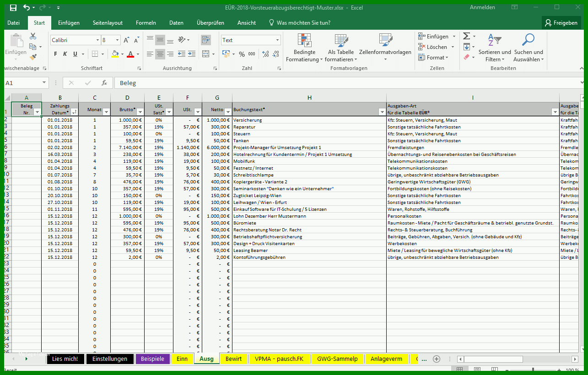The image size is (588, 375).
Task: Open the Seitenlayout ribbon tab
Action: click(108, 23)
